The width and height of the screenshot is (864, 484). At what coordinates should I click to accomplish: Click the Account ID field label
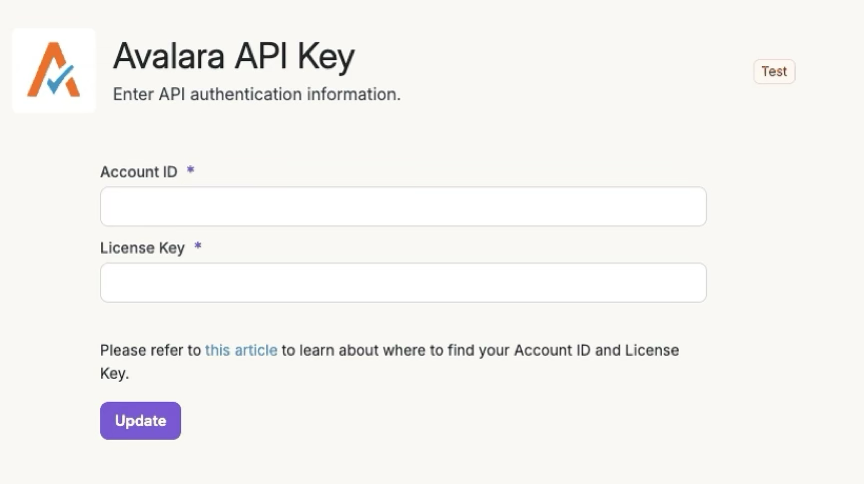coord(139,172)
